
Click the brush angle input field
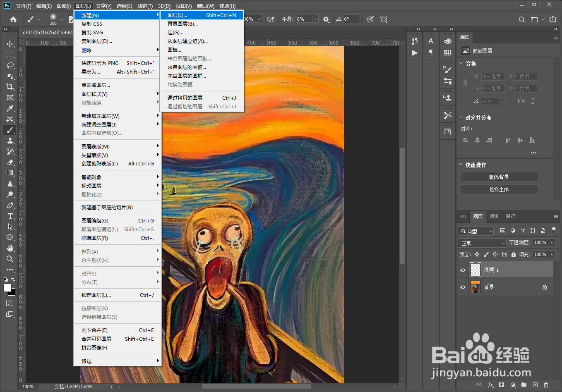[351, 19]
